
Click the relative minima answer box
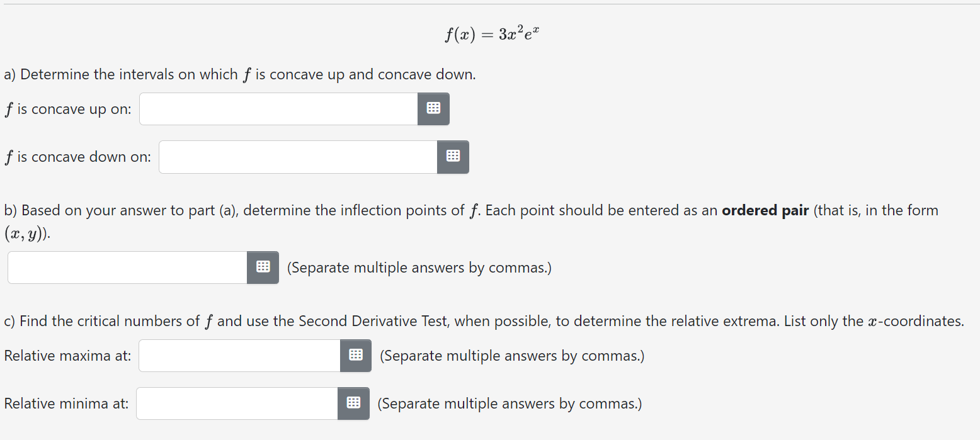pos(236,403)
